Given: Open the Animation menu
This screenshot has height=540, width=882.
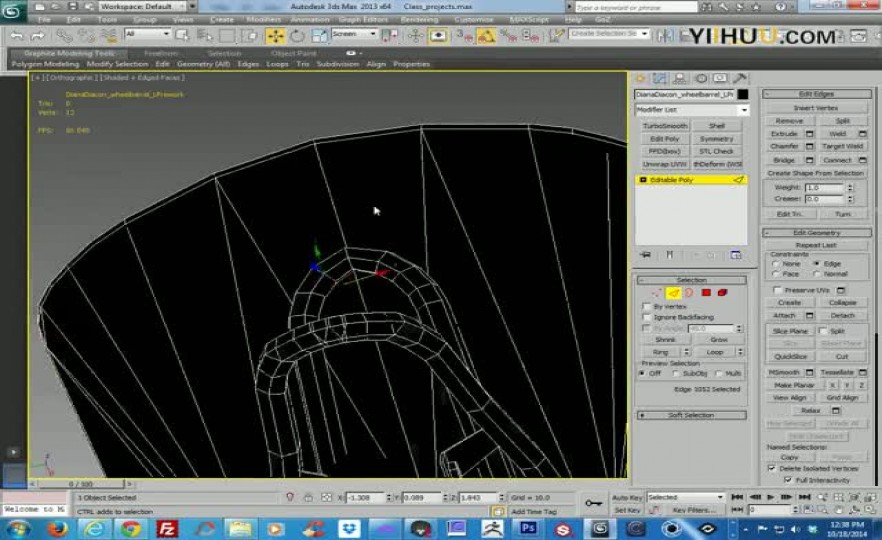Looking at the screenshot, I should pyautogui.click(x=310, y=19).
